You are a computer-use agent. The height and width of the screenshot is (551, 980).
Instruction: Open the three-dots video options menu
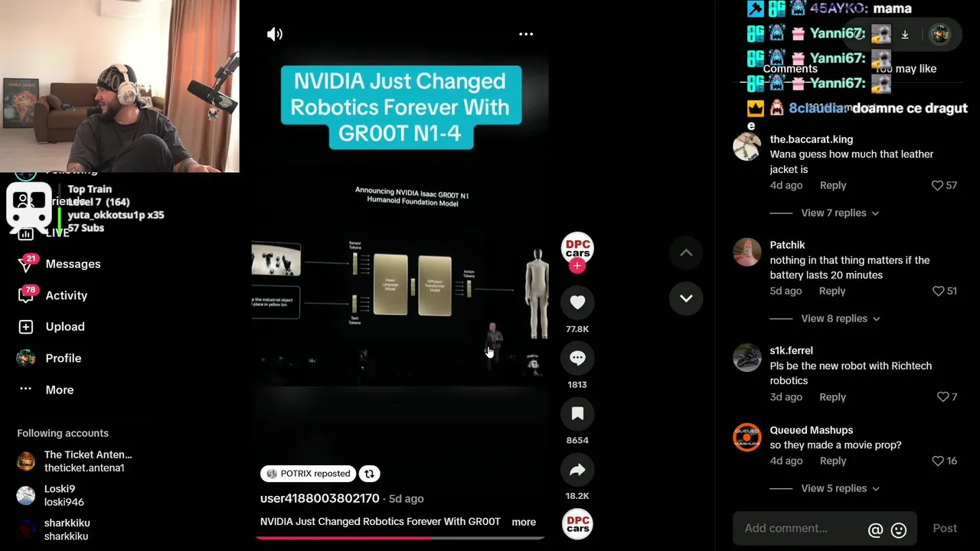pos(526,34)
